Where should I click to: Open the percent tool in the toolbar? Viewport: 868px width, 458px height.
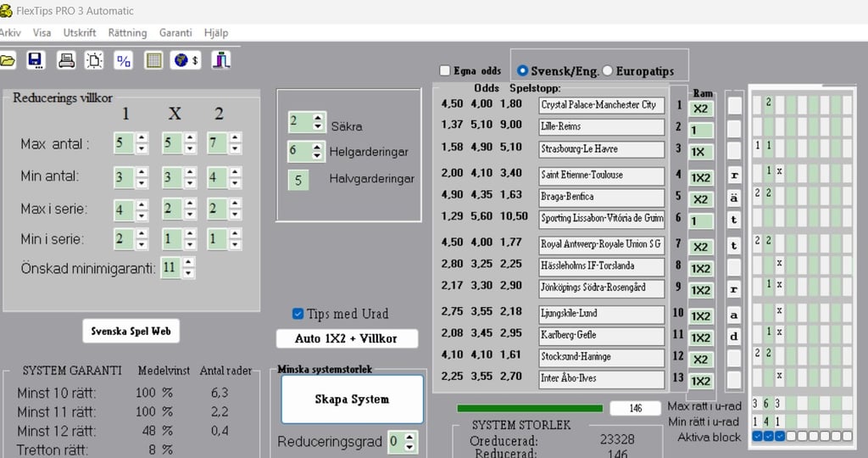click(124, 60)
